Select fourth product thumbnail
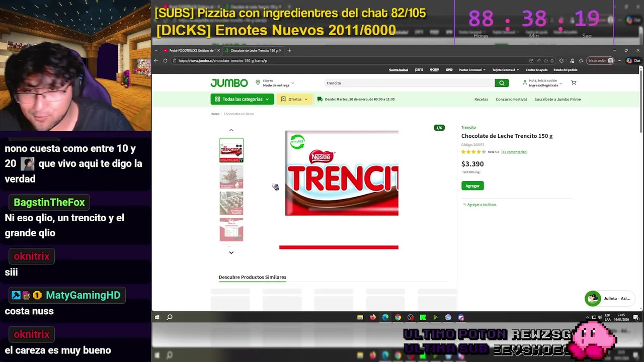This screenshot has width=644, height=362. click(231, 229)
